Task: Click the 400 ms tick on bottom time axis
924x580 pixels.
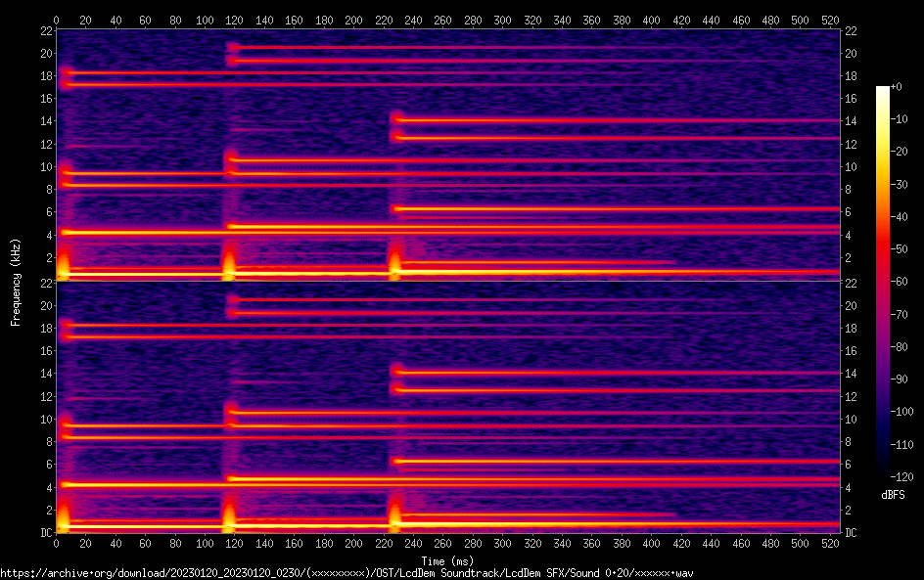Action: 651,544
